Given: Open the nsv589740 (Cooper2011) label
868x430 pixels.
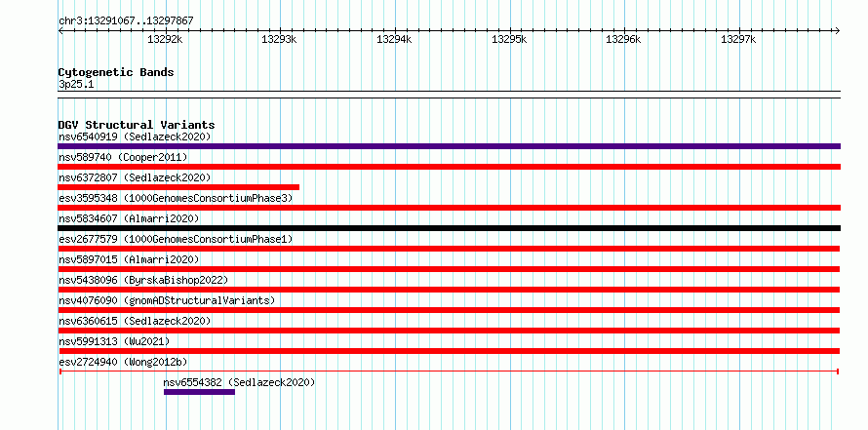Looking at the screenshot, I should point(123,157).
